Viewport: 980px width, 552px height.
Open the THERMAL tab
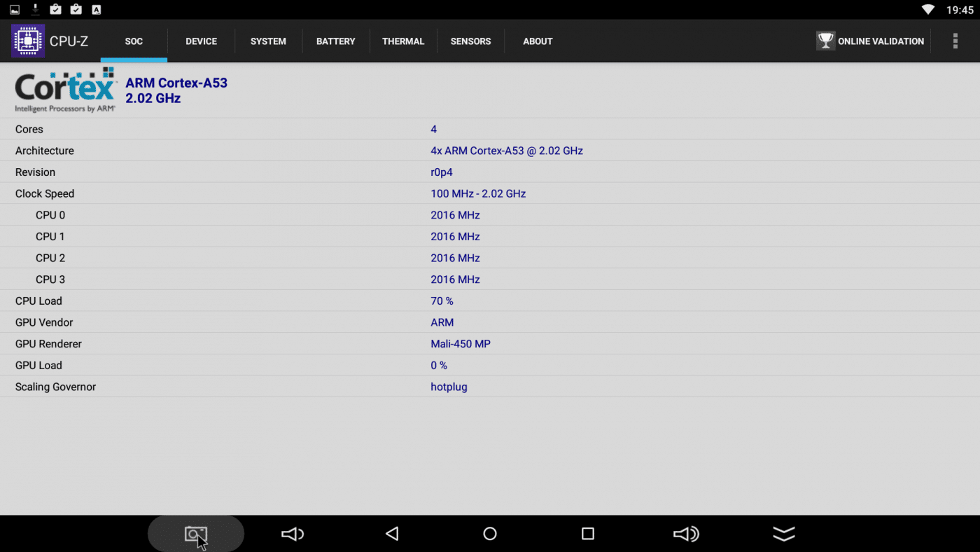point(403,41)
